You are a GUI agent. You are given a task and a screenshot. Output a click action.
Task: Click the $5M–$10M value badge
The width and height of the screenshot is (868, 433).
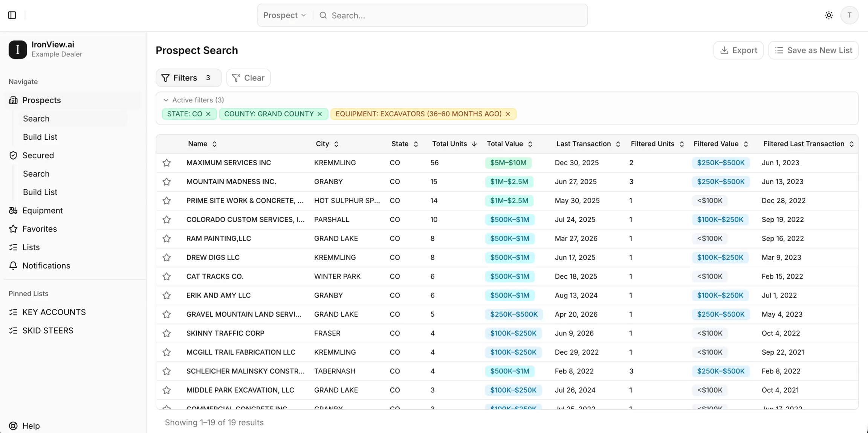(x=508, y=163)
